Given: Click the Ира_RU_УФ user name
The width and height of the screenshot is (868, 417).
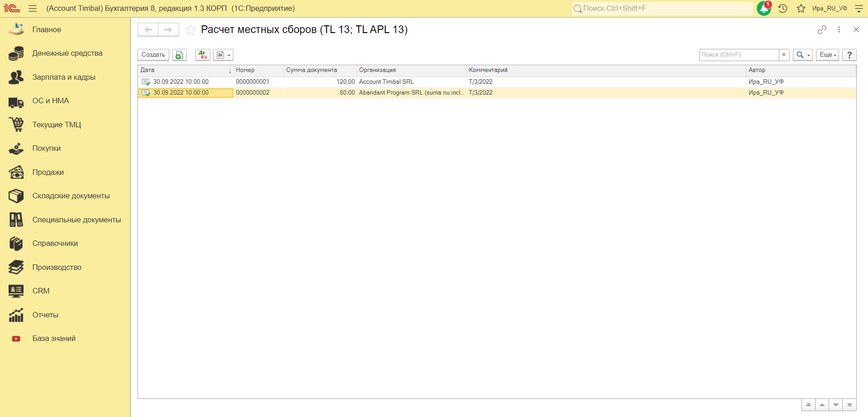Looking at the screenshot, I should (830, 9).
